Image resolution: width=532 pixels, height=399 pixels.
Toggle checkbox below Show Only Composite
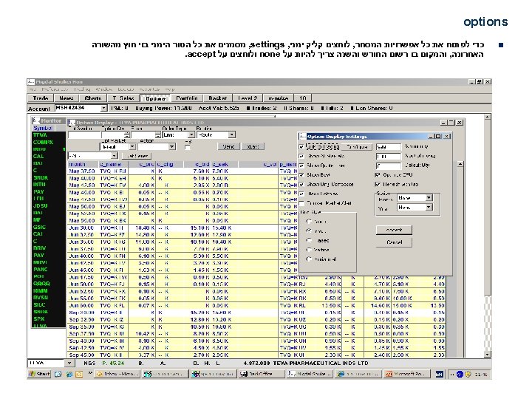[x=301, y=194]
